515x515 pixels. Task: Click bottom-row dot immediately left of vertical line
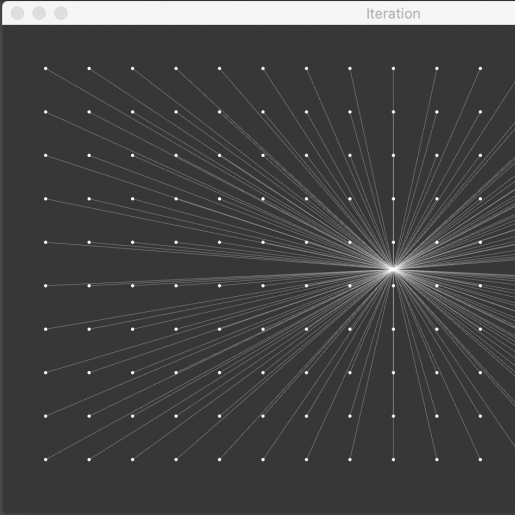tap(350, 460)
